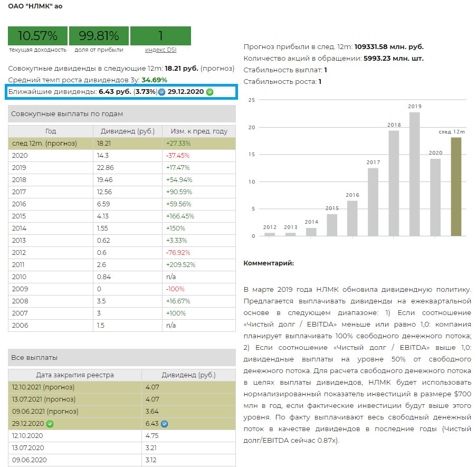Screen dimensions: 476x467
Task: Select the след 12m. (прогноз) row
Action: click(x=122, y=144)
